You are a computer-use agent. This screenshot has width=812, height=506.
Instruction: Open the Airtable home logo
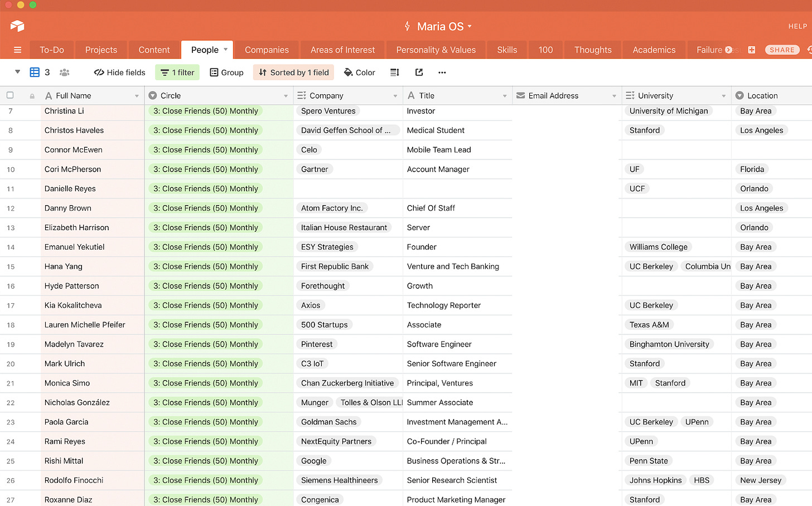coord(17,26)
